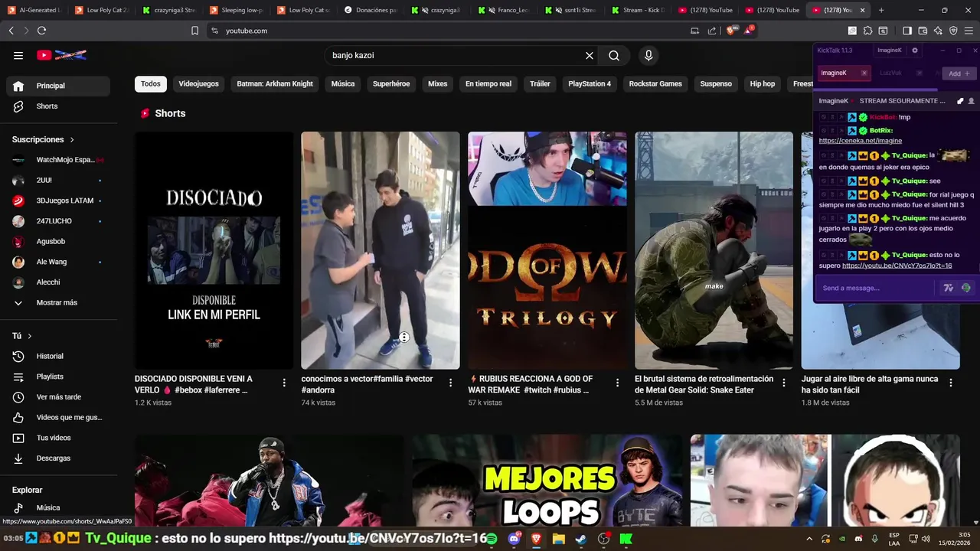Open browser main menu hamburger icon
The image size is (980, 551).
969,31
